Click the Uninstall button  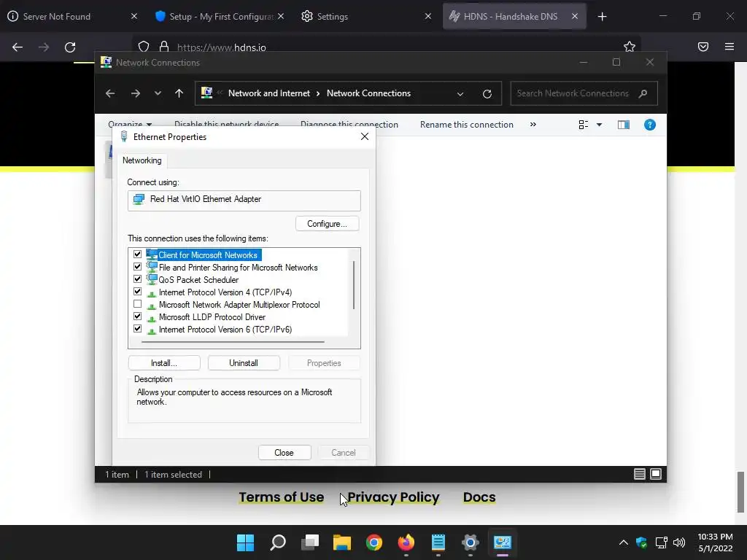(244, 363)
